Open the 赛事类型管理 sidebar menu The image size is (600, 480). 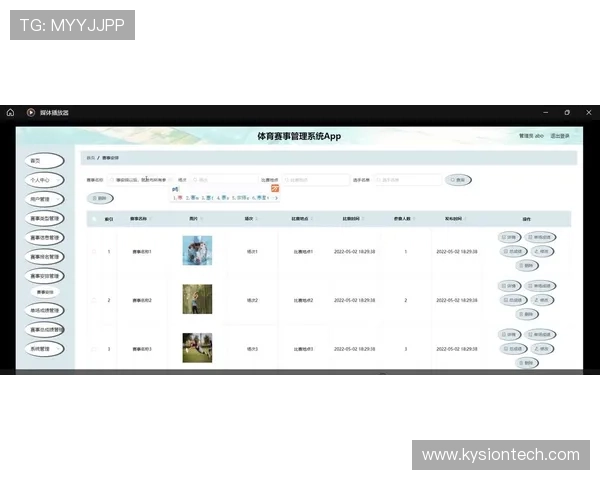(46, 218)
